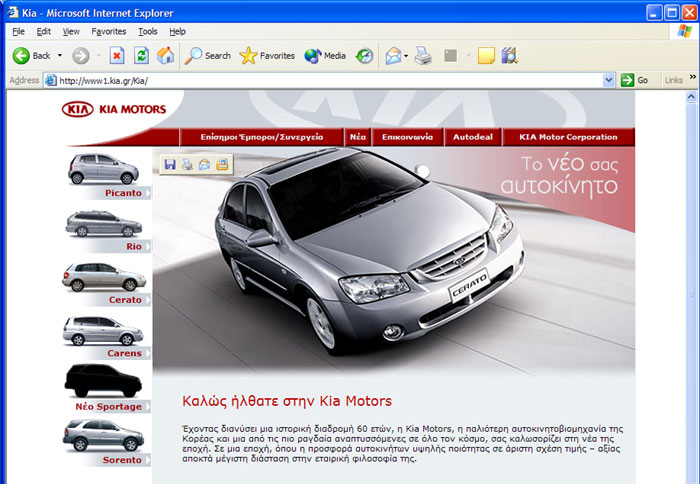
Task: Select the Carens car thumbnail
Action: click(103, 331)
